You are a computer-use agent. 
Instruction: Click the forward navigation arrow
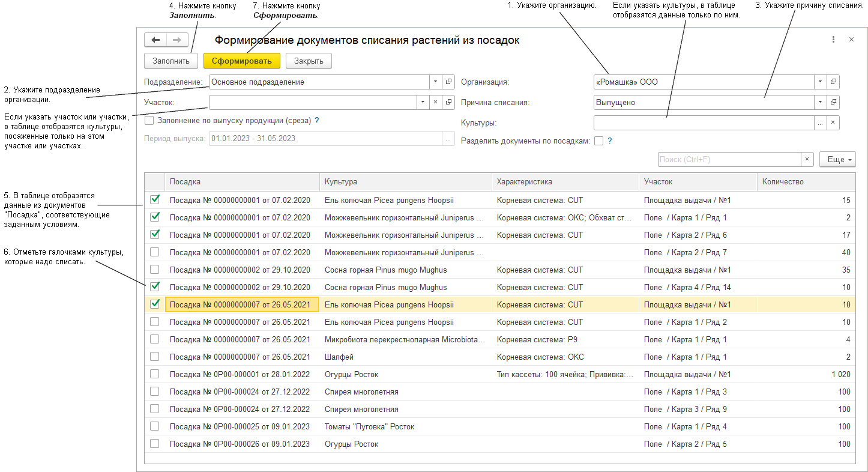177,40
